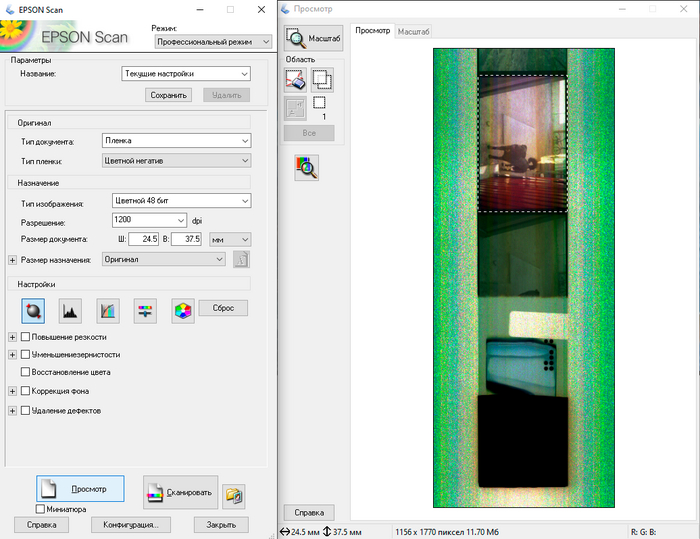The width and height of the screenshot is (700, 539).
Task: Toggle the Восстановление цвета checkbox
Action: click(x=26, y=372)
